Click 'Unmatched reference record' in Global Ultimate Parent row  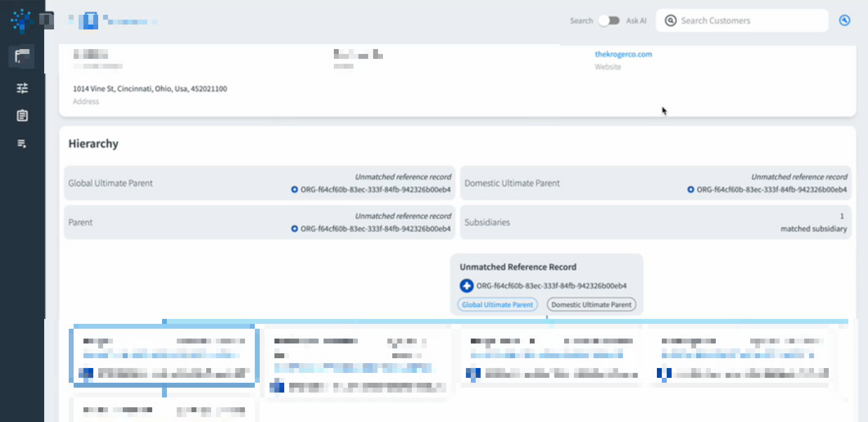403,177
